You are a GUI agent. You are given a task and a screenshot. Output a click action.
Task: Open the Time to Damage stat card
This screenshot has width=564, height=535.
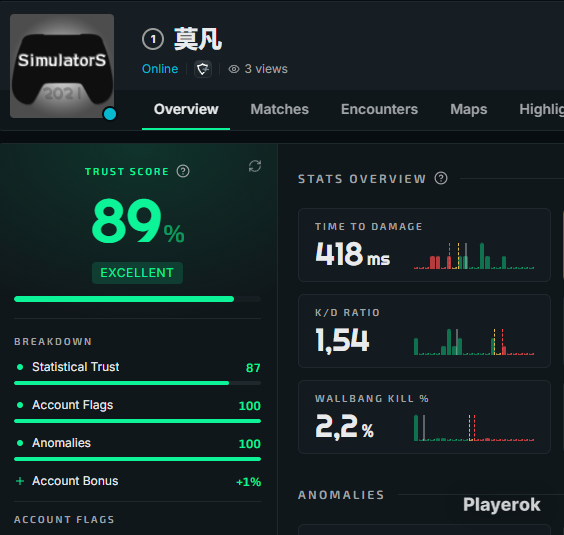point(424,245)
